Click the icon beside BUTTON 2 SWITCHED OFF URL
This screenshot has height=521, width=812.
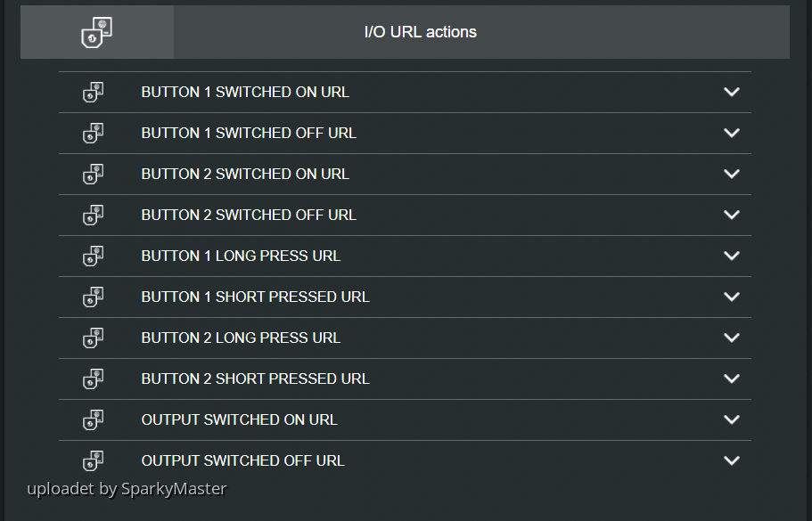[94, 215]
